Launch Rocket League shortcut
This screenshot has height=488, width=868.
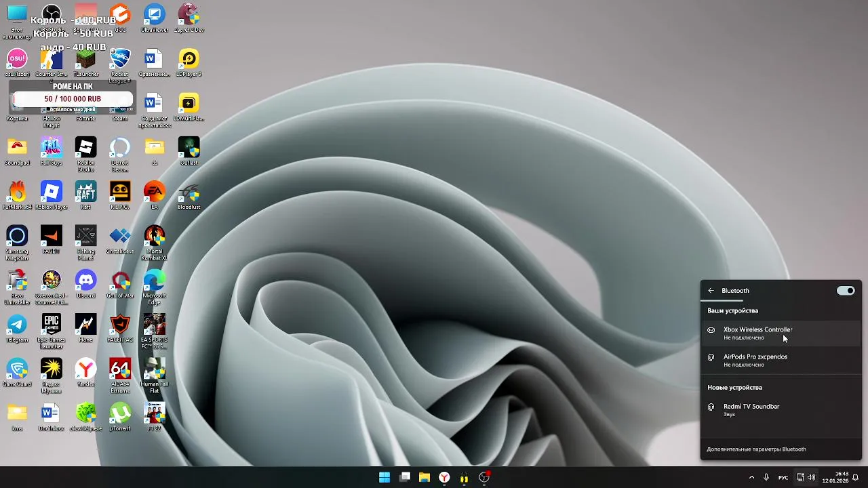coord(120,64)
